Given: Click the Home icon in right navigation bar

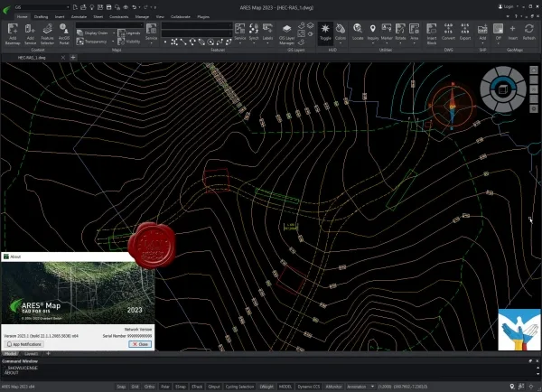Looking at the screenshot, I should [534, 70].
